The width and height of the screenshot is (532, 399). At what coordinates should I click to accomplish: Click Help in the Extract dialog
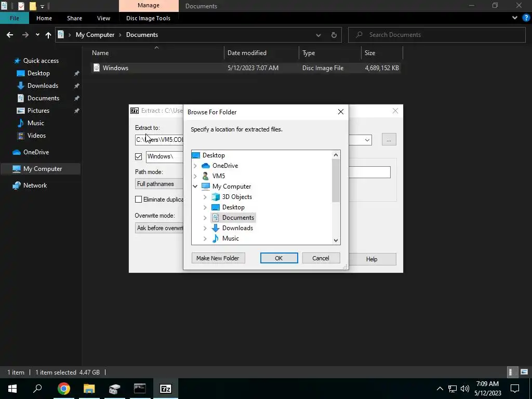[372, 259]
